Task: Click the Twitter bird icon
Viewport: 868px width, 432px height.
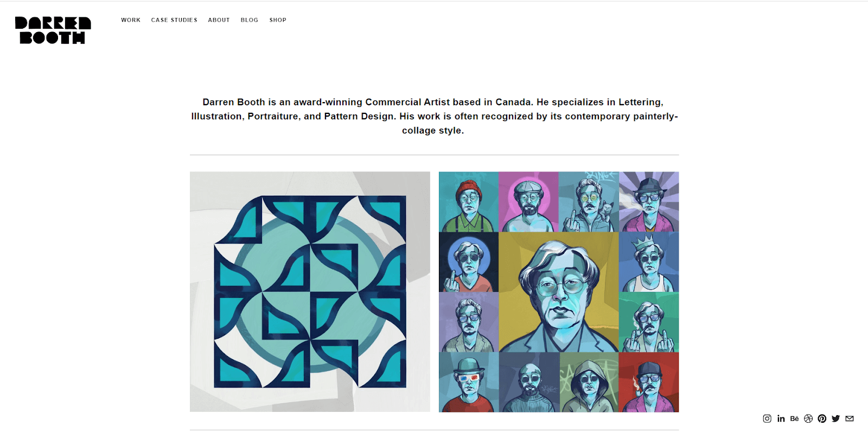Action: tap(835, 418)
